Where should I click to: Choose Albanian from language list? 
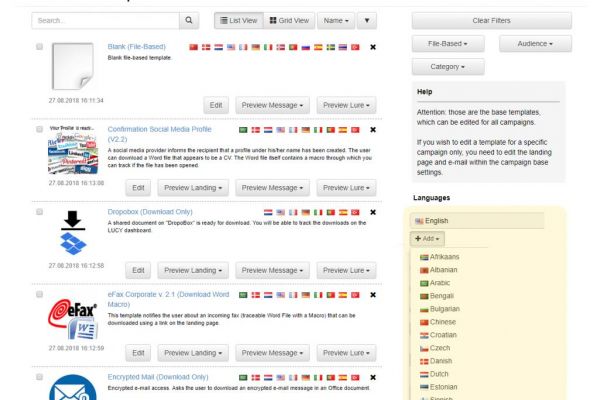tap(439, 270)
